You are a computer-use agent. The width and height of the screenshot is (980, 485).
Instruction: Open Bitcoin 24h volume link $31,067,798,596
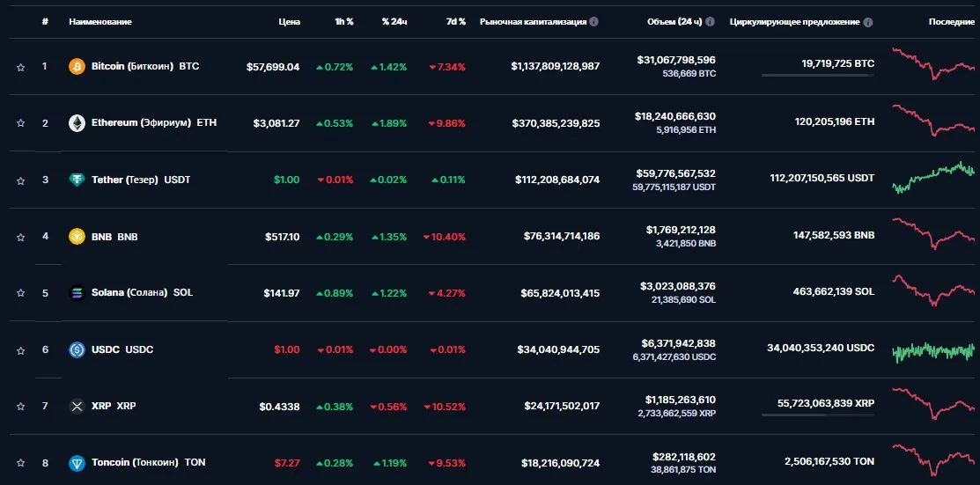pos(676,60)
